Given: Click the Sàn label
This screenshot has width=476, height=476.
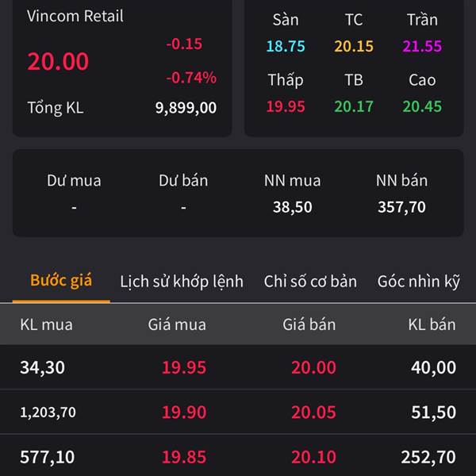Looking at the screenshot, I should (286, 19).
